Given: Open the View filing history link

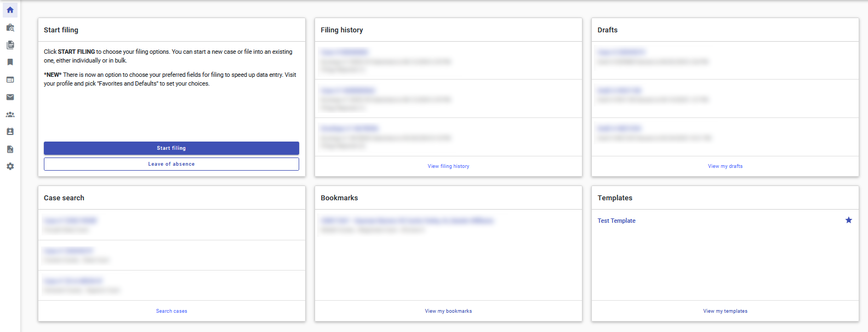Looking at the screenshot, I should click(448, 166).
